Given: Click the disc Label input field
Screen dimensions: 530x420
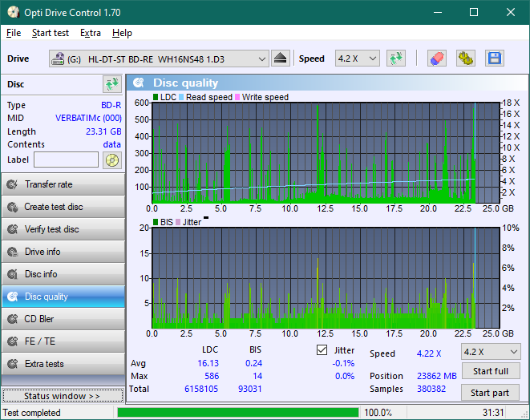Looking at the screenshot, I should [66, 160].
